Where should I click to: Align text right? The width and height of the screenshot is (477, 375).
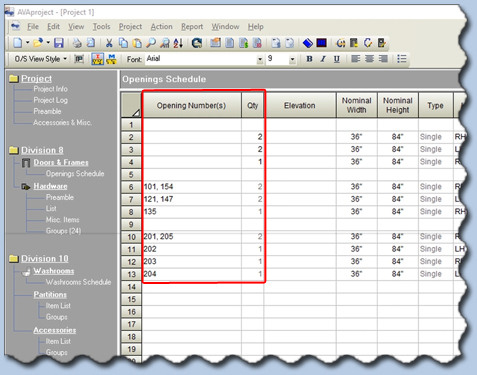click(383, 59)
